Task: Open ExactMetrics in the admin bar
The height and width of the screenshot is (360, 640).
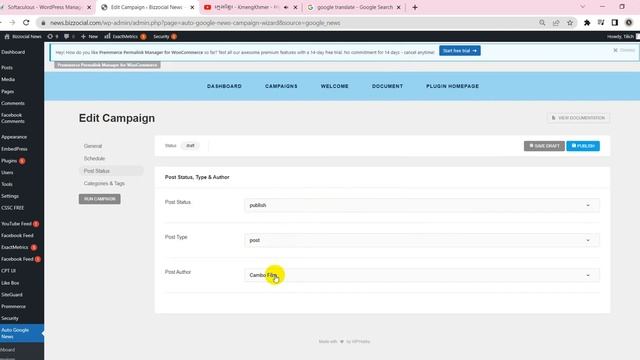Action: [x=125, y=36]
